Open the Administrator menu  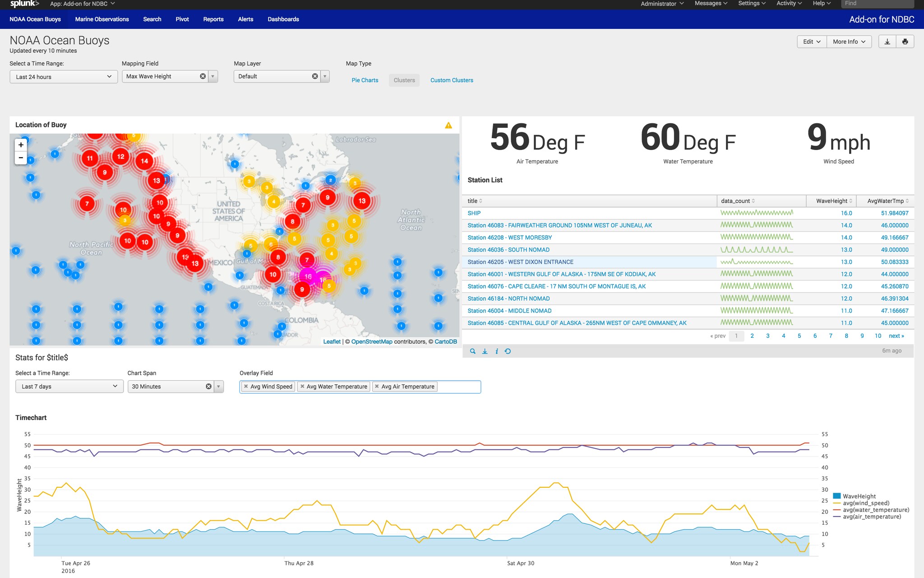(662, 4)
